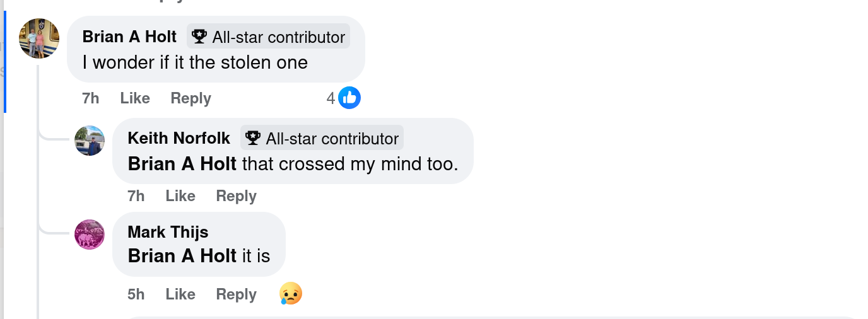
Task: Click the 7h timestamp on Brian's comment
Action: pyautogui.click(x=91, y=98)
